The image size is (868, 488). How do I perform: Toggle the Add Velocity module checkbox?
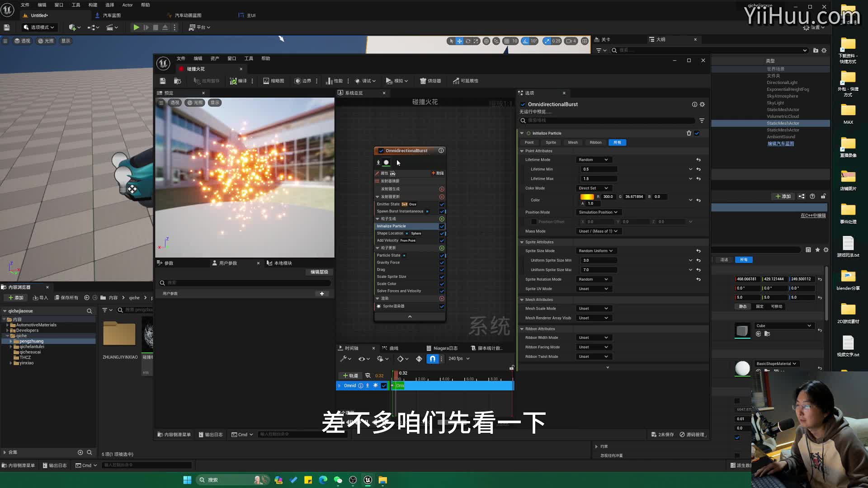(442, 241)
